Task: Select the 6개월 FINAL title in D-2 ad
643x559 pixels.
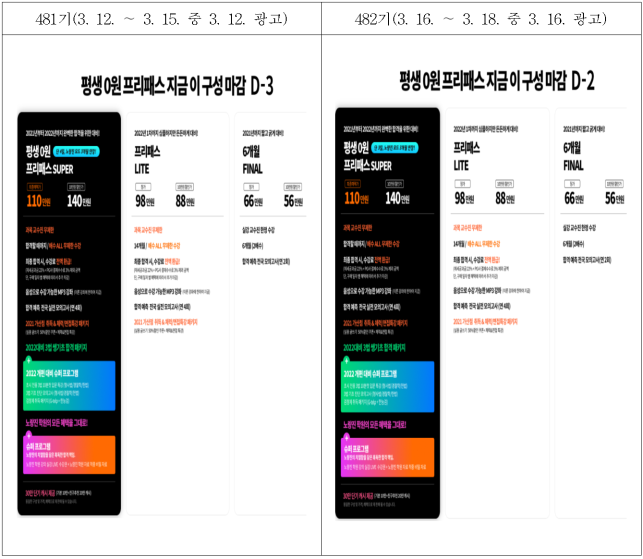Action: (573, 156)
